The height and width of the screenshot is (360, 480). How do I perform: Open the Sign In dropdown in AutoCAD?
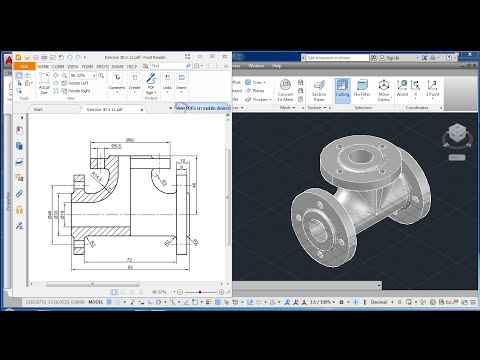(x=417, y=58)
